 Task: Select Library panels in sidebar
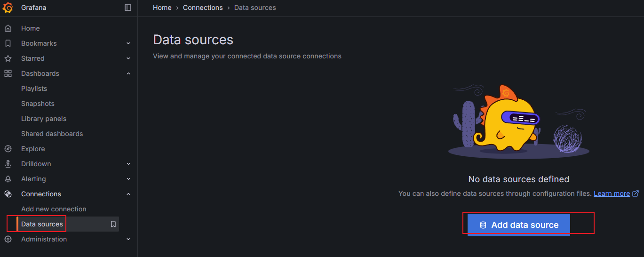pos(44,119)
